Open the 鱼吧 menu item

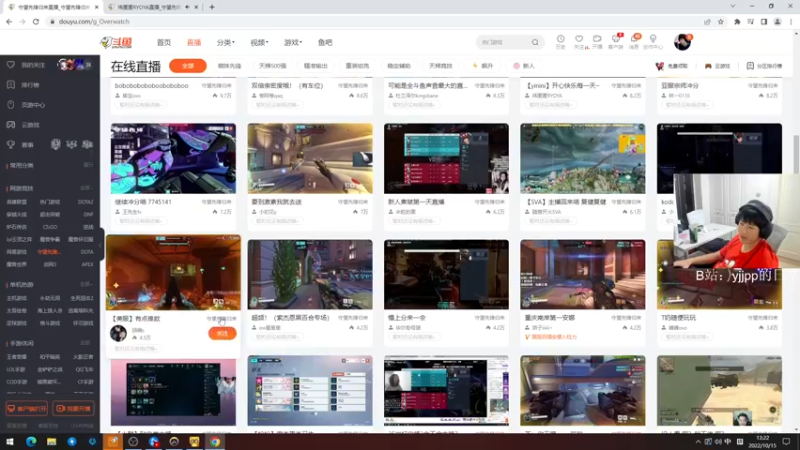[x=325, y=42]
